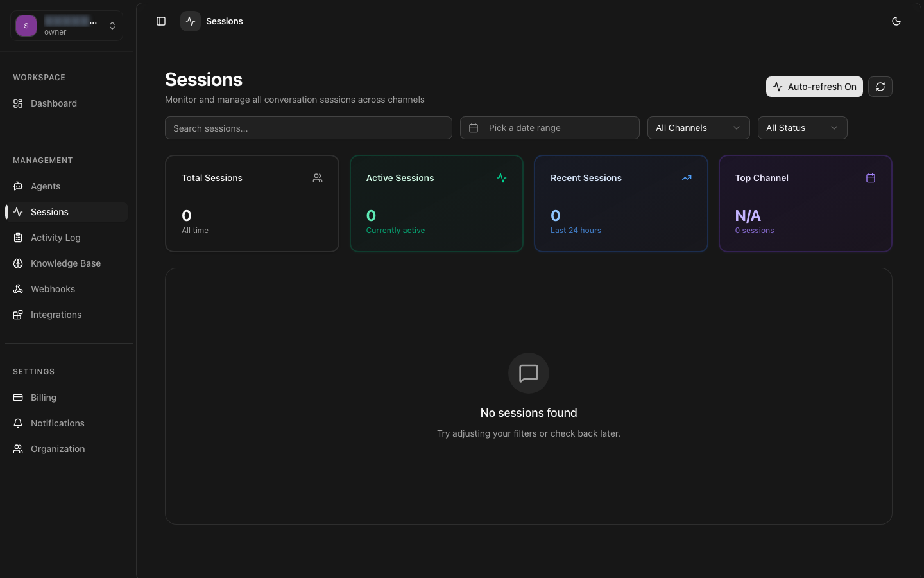Click the Agents bot icon

(x=18, y=186)
